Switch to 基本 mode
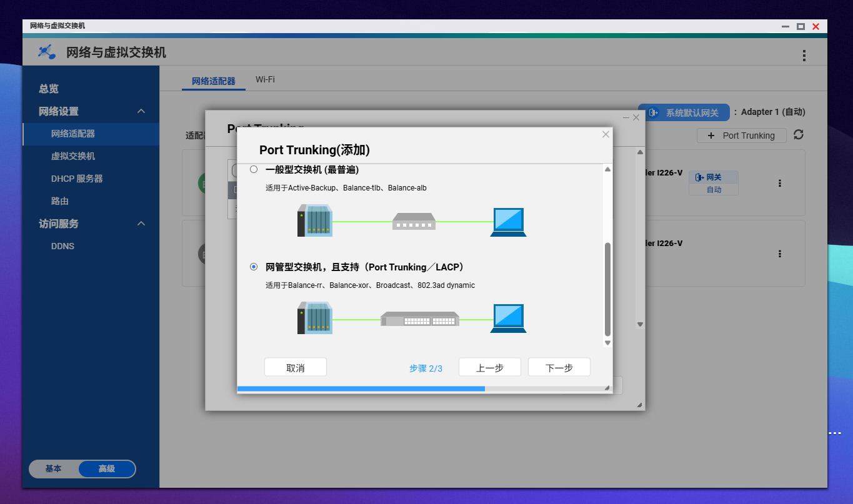Image resolution: width=853 pixels, height=504 pixels. click(54, 468)
